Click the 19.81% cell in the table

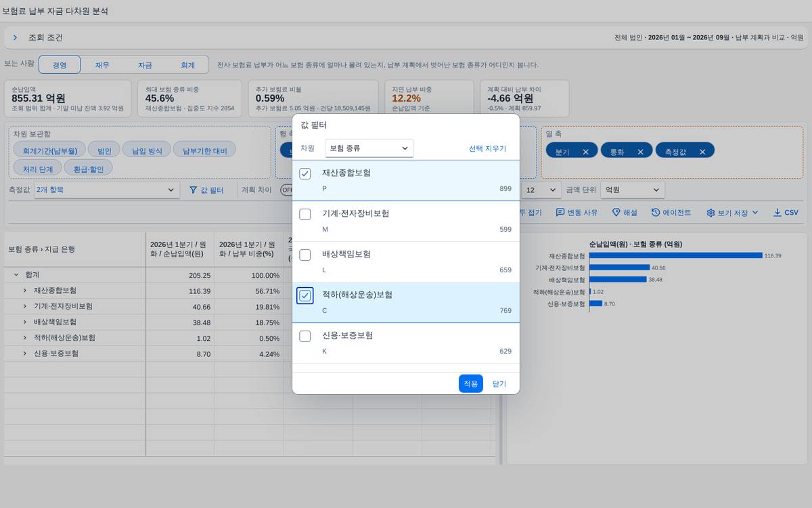click(249, 306)
